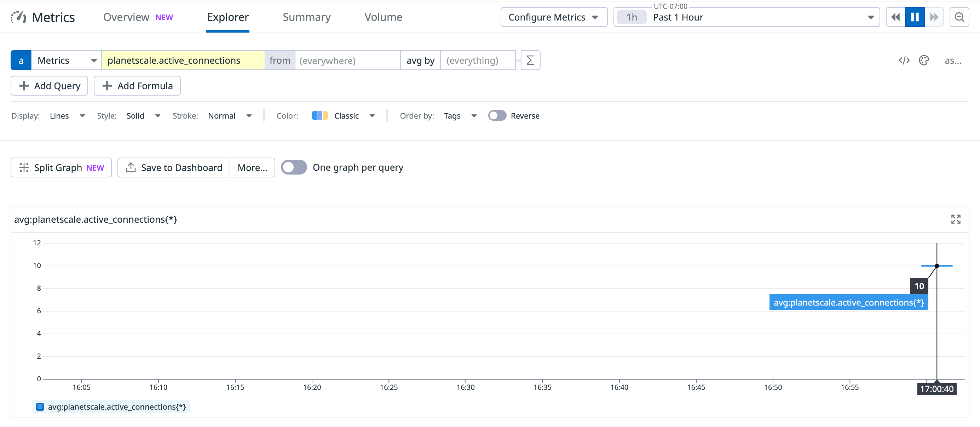Click the sigma aggregation icon
Viewport: 980px width, 427px height.
(x=530, y=60)
